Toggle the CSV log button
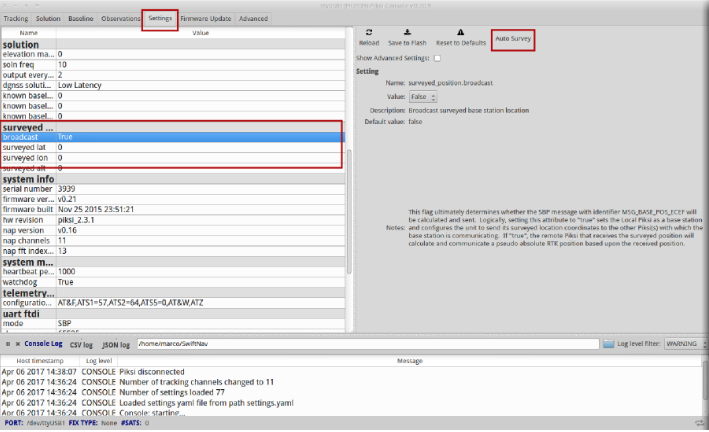This screenshot has width=709, height=432. coord(81,344)
